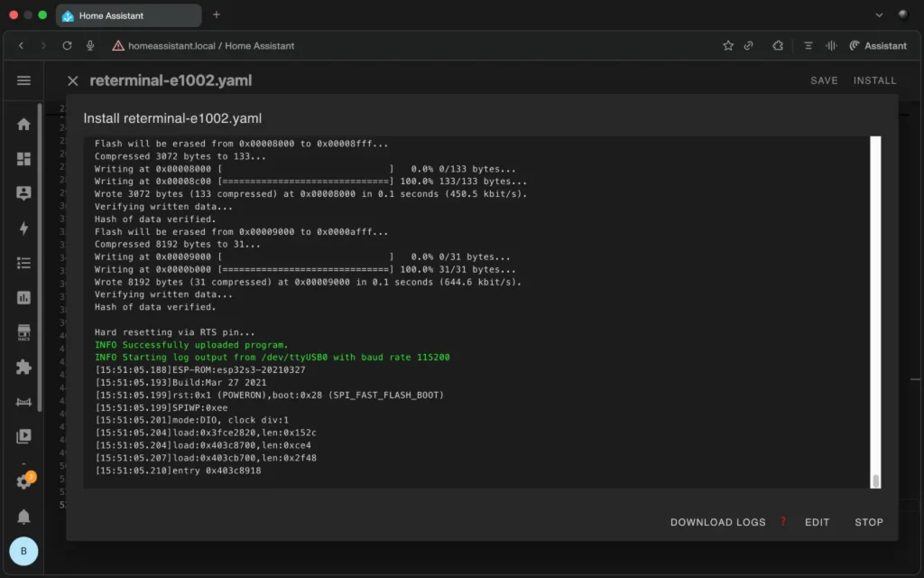Open the puzzle piece add-on icon in sidebar
Screen dimensions: 924x578
(23, 367)
